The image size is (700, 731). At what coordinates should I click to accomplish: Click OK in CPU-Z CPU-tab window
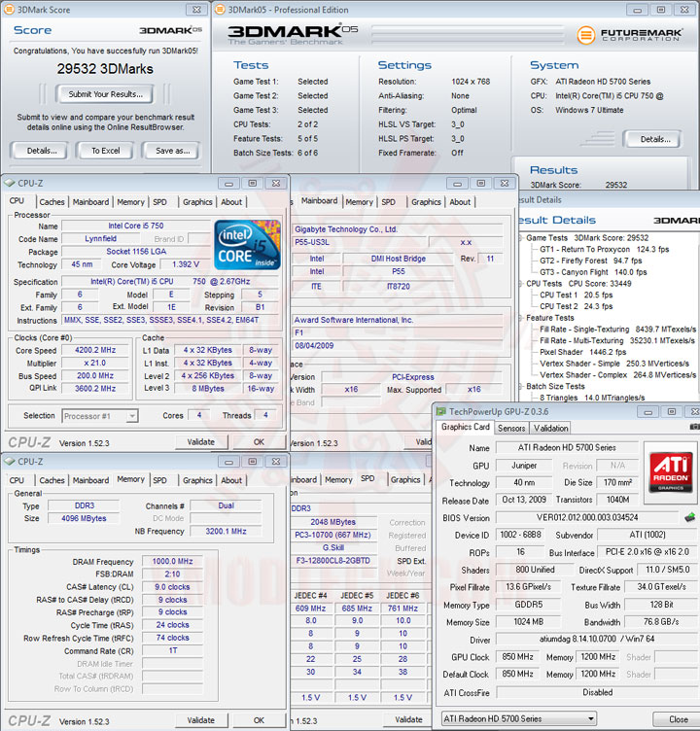tap(259, 442)
